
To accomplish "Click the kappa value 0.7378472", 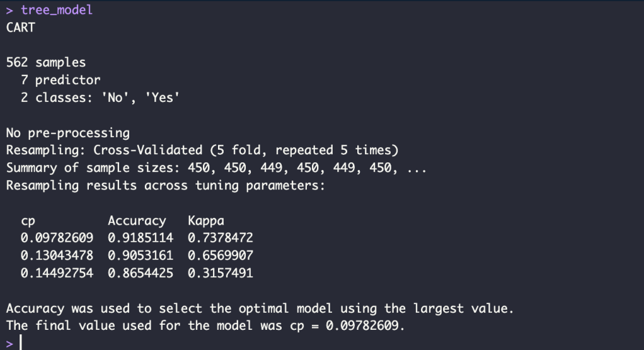I will pyautogui.click(x=220, y=238).
